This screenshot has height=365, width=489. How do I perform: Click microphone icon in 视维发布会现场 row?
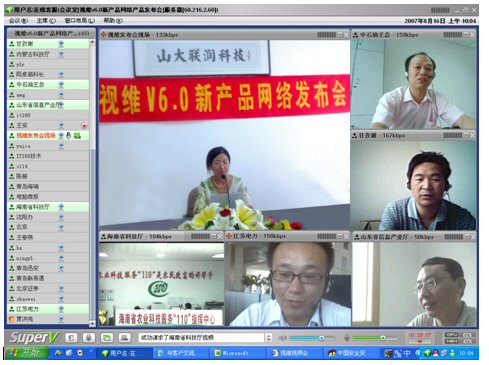coord(68,135)
